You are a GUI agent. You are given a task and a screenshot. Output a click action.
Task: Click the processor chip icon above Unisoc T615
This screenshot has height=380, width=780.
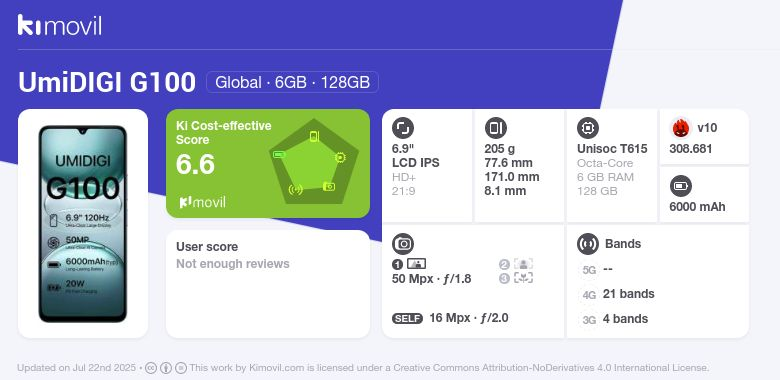pyautogui.click(x=588, y=128)
